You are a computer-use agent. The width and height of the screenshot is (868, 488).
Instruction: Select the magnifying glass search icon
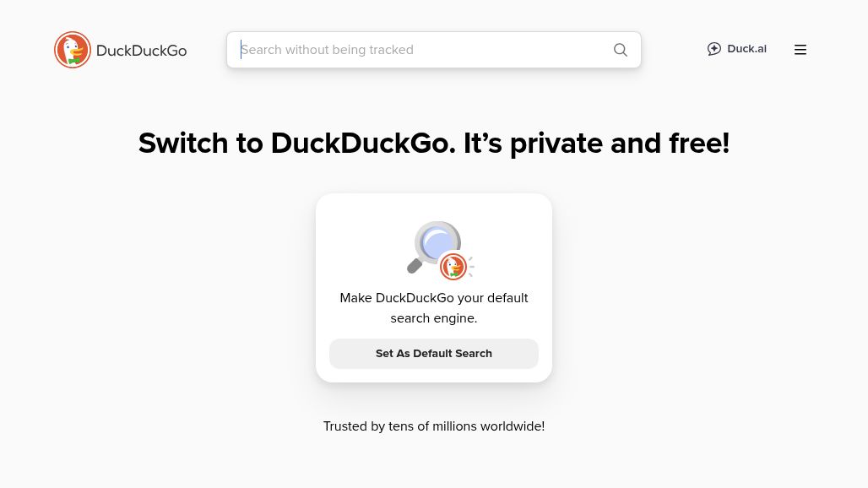621,50
